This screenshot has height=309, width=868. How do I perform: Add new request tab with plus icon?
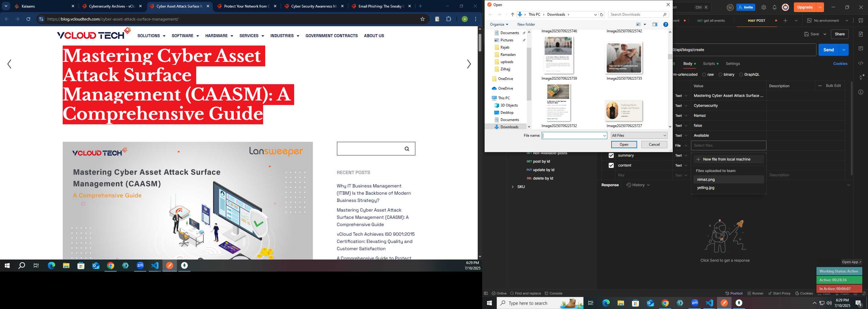click(x=785, y=21)
